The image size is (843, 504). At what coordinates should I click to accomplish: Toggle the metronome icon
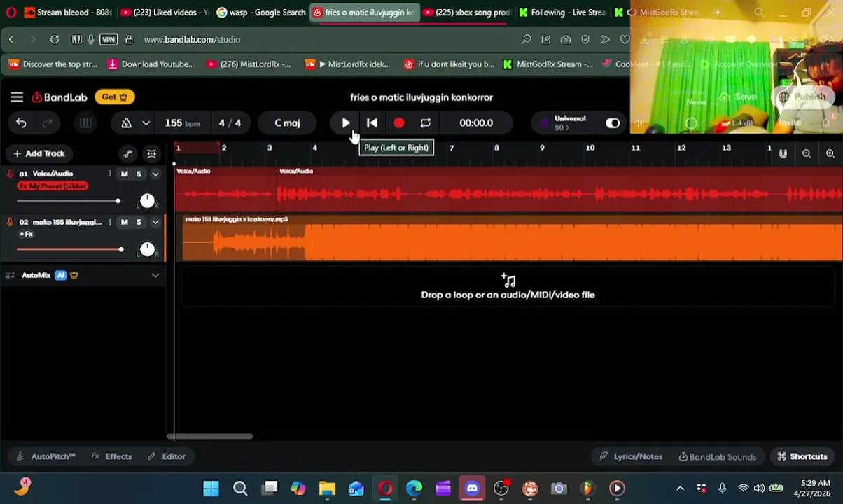click(x=127, y=123)
